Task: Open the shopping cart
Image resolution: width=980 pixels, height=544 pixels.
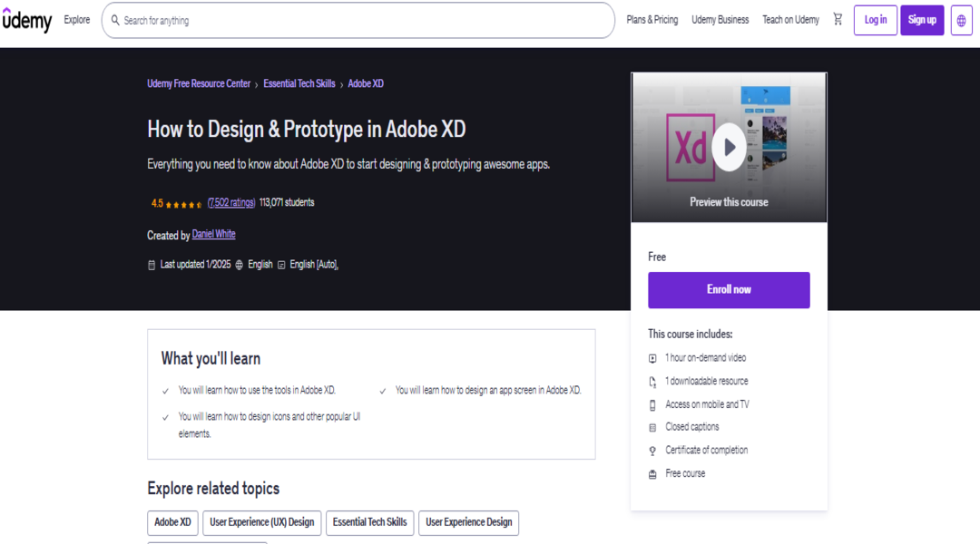Action: (x=838, y=19)
